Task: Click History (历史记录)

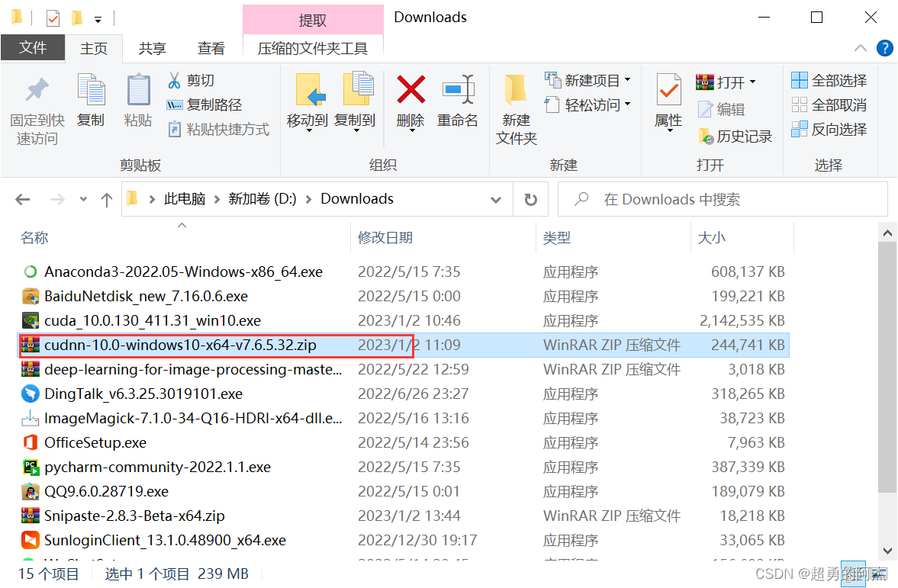Action: pos(735,136)
